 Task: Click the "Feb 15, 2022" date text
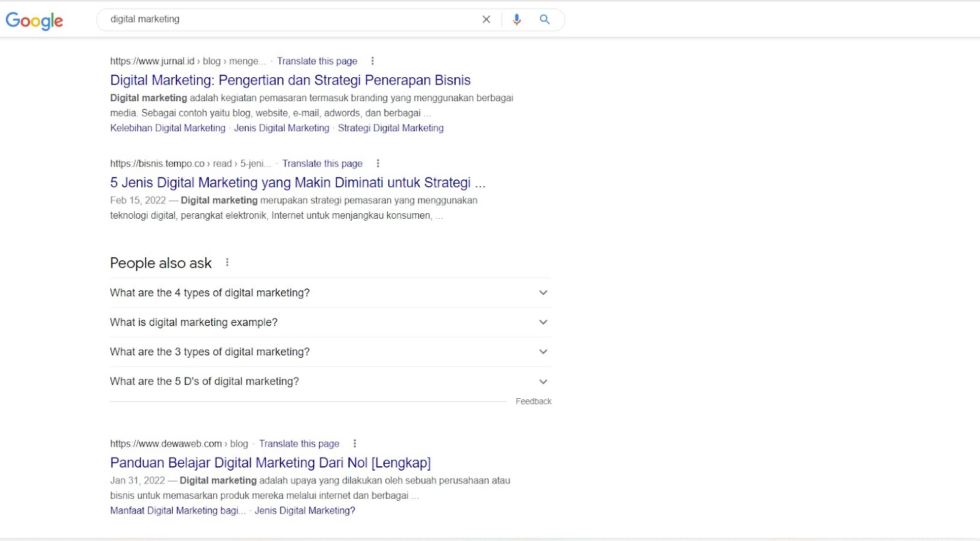click(x=138, y=200)
